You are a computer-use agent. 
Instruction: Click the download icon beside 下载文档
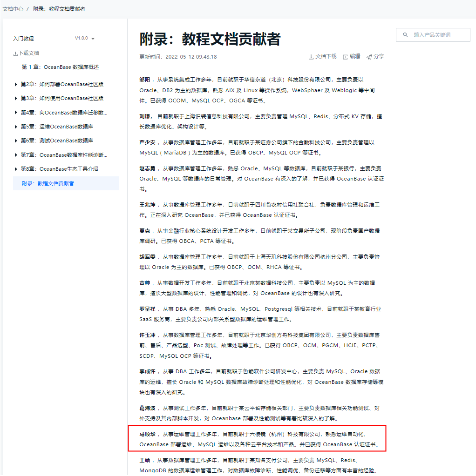[x=15, y=54]
